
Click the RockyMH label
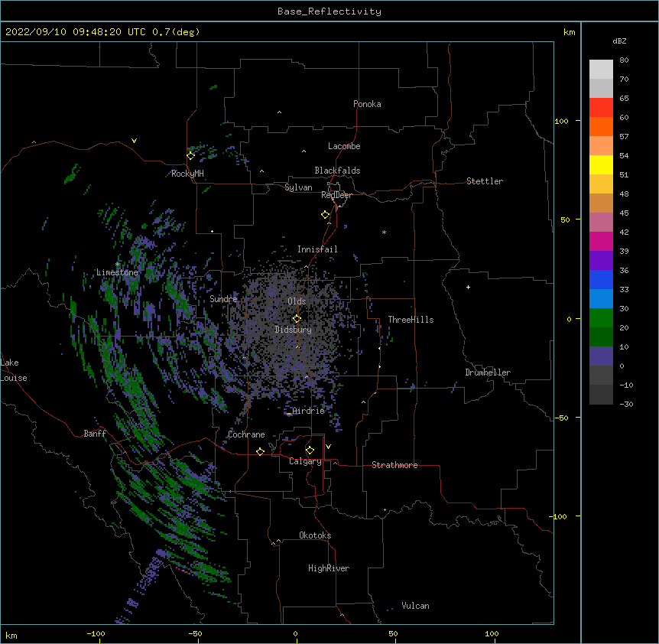(187, 174)
